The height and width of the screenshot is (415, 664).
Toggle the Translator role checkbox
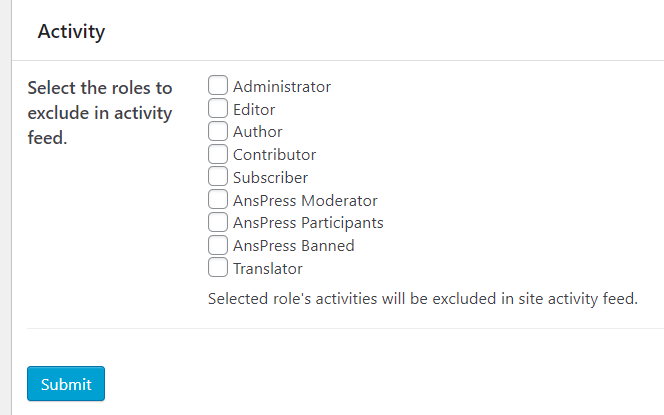[x=218, y=268]
